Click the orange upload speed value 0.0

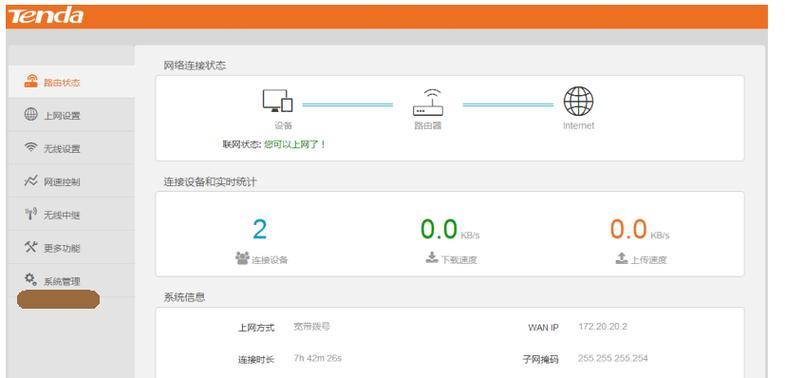(628, 230)
